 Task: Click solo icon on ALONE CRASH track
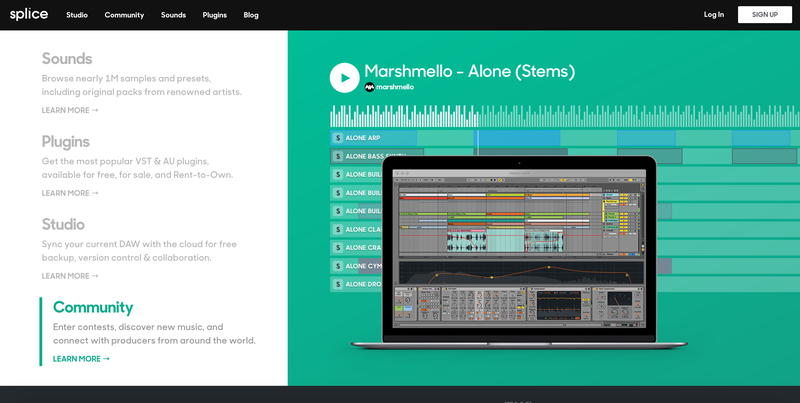point(338,247)
